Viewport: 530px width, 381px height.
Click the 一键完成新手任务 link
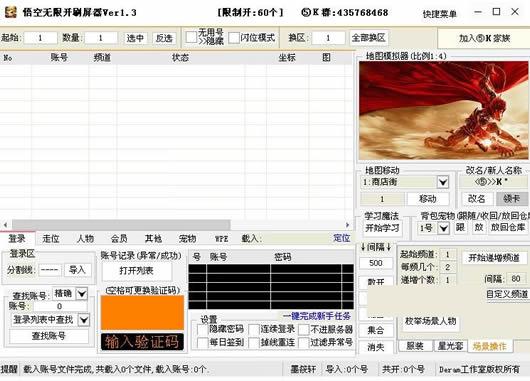[317, 316]
